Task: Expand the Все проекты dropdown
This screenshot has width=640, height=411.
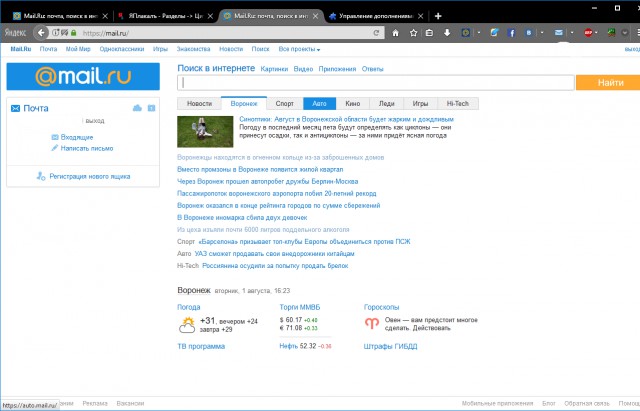Action: [x=299, y=49]
